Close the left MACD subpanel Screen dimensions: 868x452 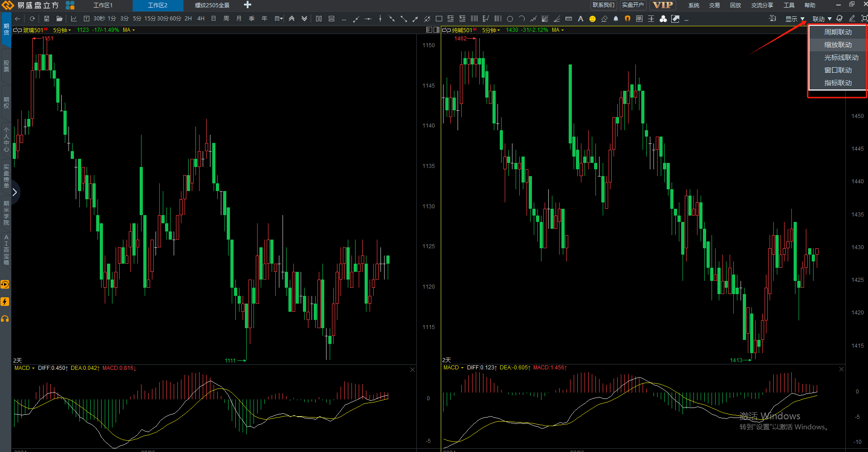coord(412,370)
